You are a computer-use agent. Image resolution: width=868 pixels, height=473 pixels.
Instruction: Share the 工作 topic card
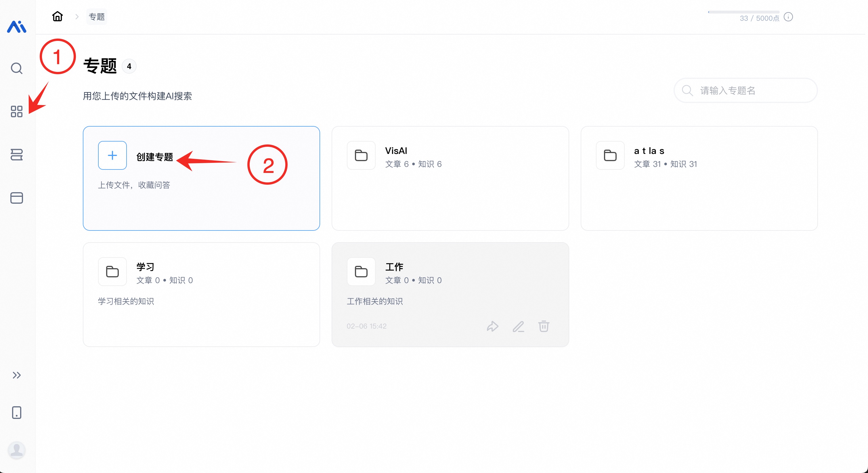493,326
